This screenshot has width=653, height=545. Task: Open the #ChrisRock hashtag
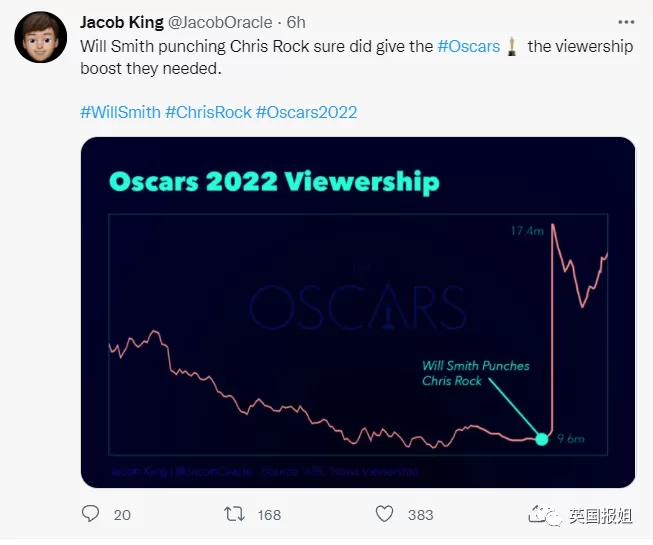[x=208, y=112]
